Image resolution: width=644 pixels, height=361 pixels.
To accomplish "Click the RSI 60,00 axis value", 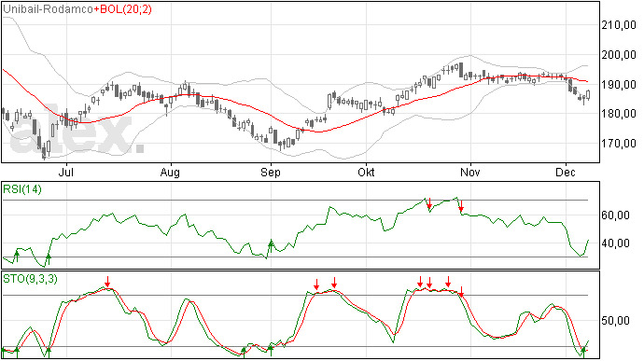I will pos(615,215).
